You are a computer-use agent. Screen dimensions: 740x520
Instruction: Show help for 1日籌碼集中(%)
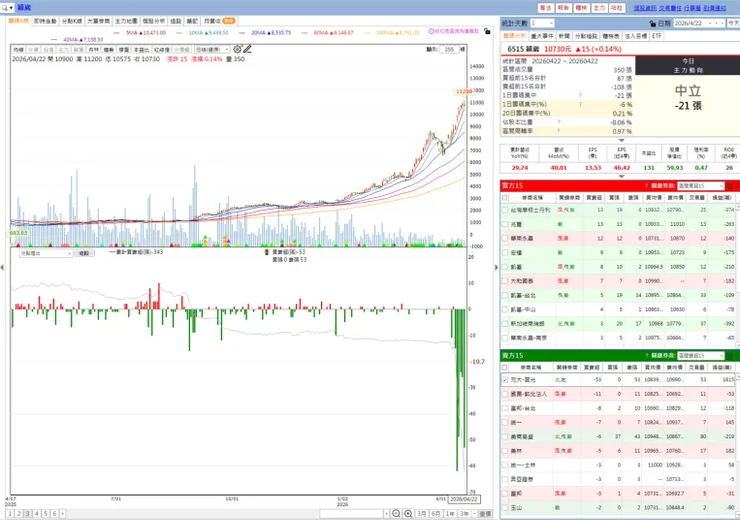point(580,104)
